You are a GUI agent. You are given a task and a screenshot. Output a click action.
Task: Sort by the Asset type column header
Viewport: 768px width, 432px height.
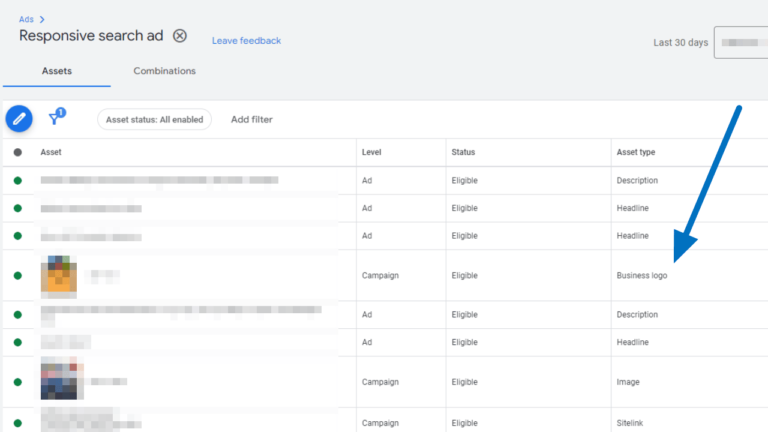[636, 152]
